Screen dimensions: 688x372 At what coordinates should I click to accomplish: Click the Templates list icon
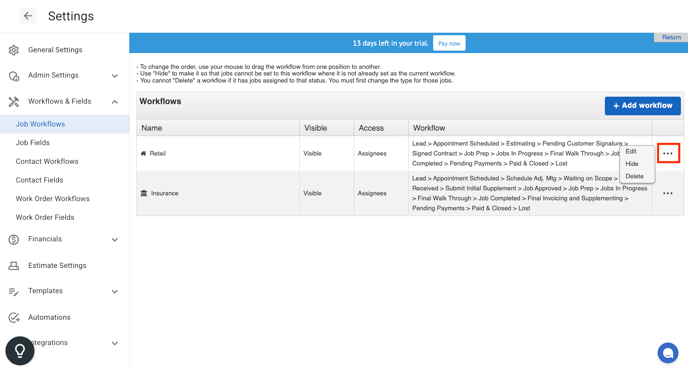coord(14,292)
